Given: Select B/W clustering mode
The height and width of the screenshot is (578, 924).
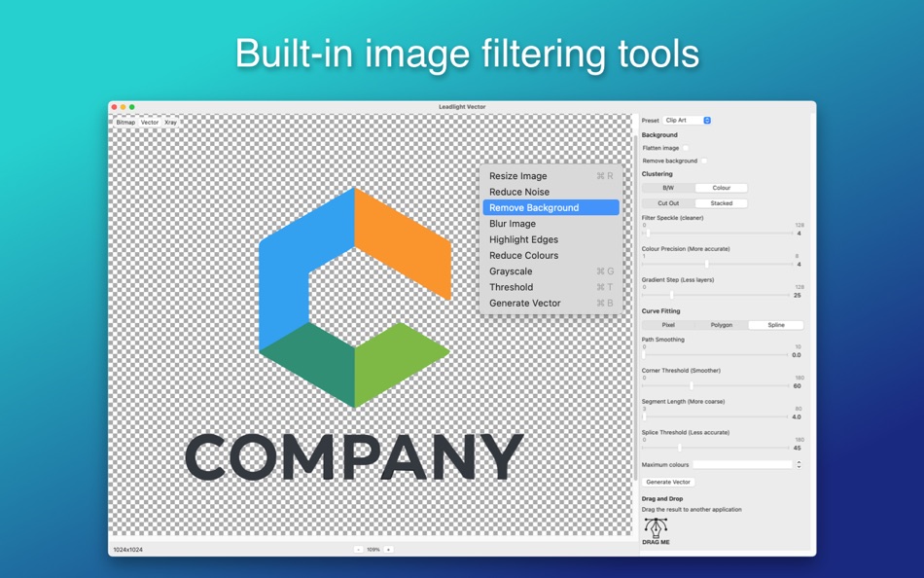Looking at the screenshot, I should click(667, 188).
